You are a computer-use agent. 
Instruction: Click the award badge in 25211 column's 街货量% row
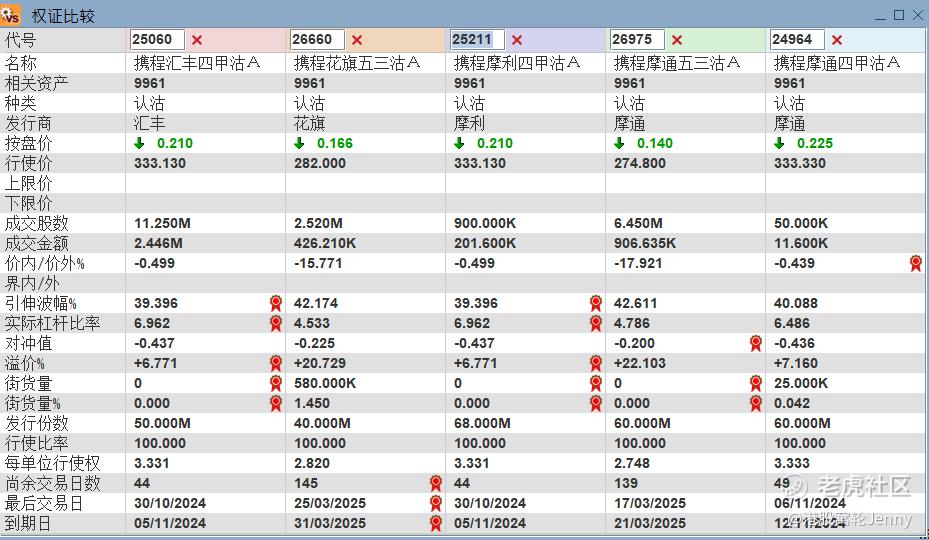point(595,404)
